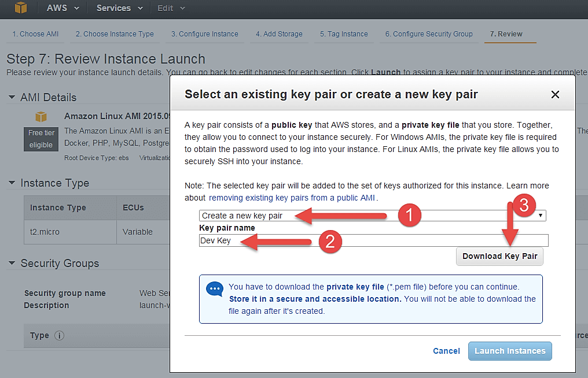This screenshot has width=588, height=378.
Task: Click the Amazon Linux AMI cube icon
Action: (x=41, y=117)
